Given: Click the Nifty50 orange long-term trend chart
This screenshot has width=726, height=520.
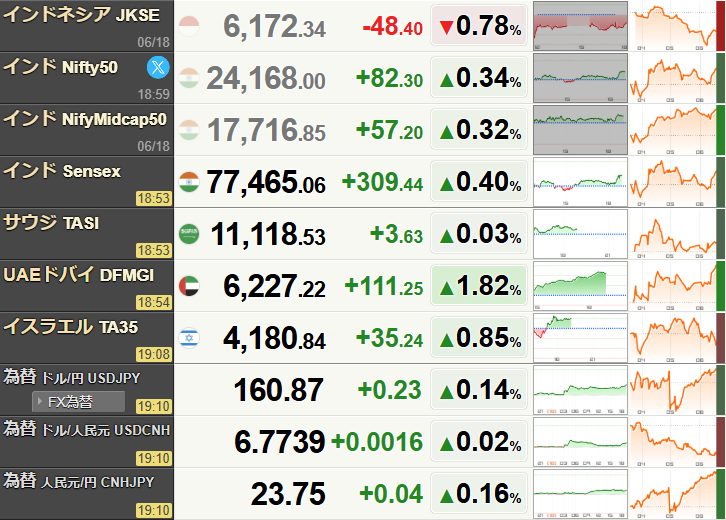Looking at the screenshot, I should [x=673, y=78].
